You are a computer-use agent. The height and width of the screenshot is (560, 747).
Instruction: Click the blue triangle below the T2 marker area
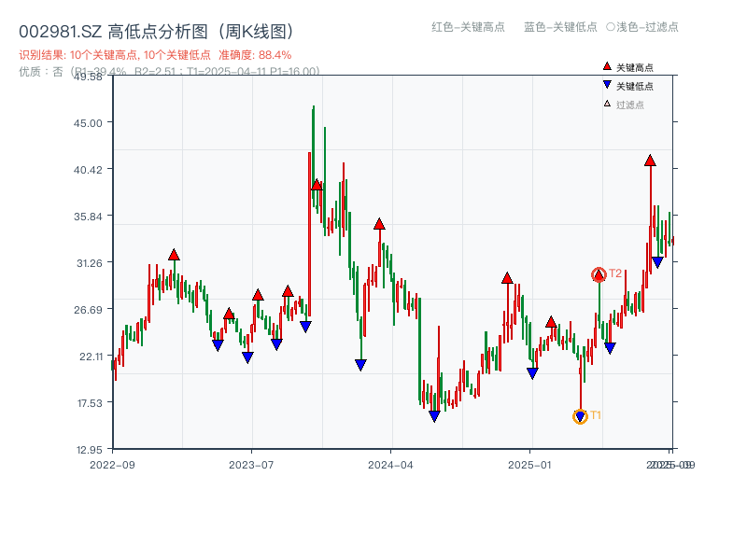[612, 348]
